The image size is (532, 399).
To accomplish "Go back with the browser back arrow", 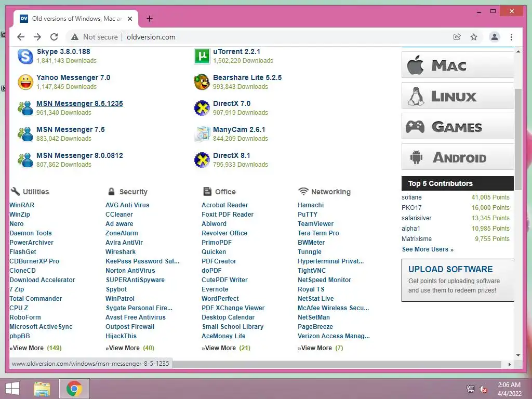I will [21, 37].
